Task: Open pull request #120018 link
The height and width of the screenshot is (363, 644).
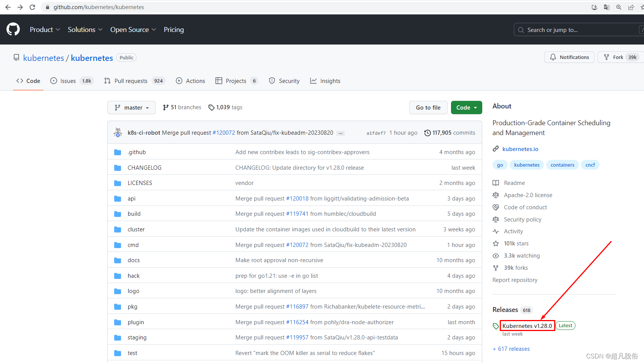Action: [x=297, y=199]
